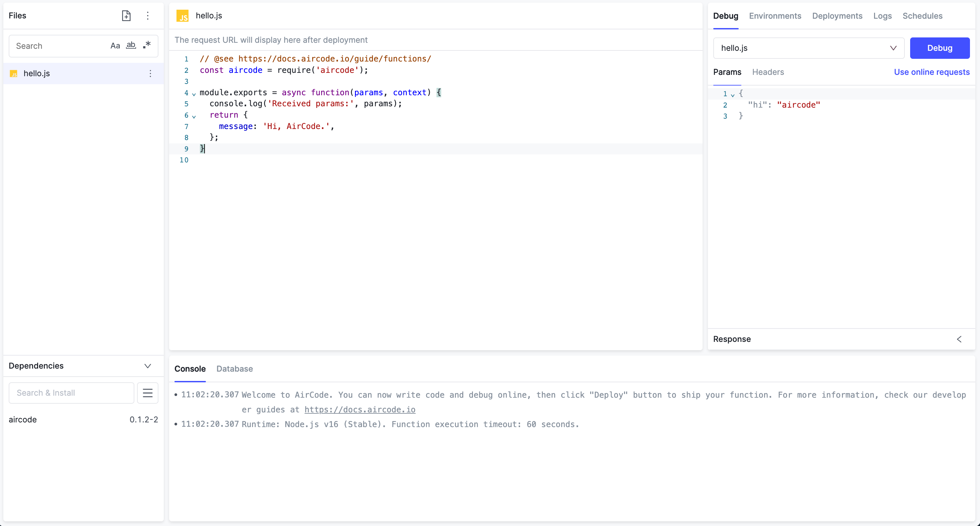The height and width of the screenshot is (526, 980).
Task: Collapse the Response panel arrow
Action: 959,339
